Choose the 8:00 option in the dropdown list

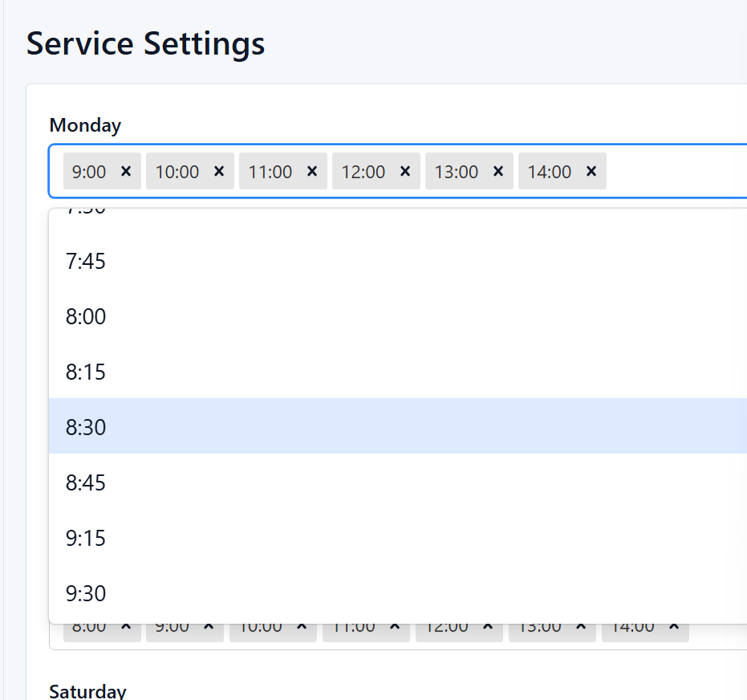click(x=86, y=317)
